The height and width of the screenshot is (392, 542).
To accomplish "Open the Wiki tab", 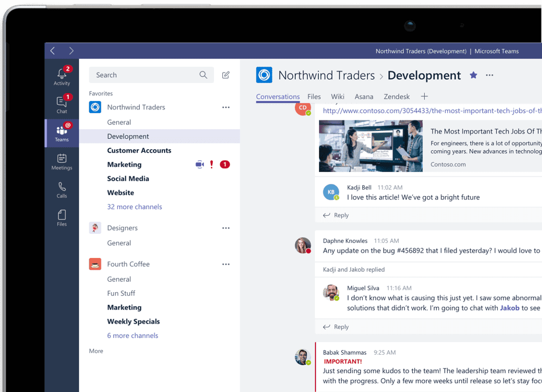I will pyautogui.click(x=338, y=97).
